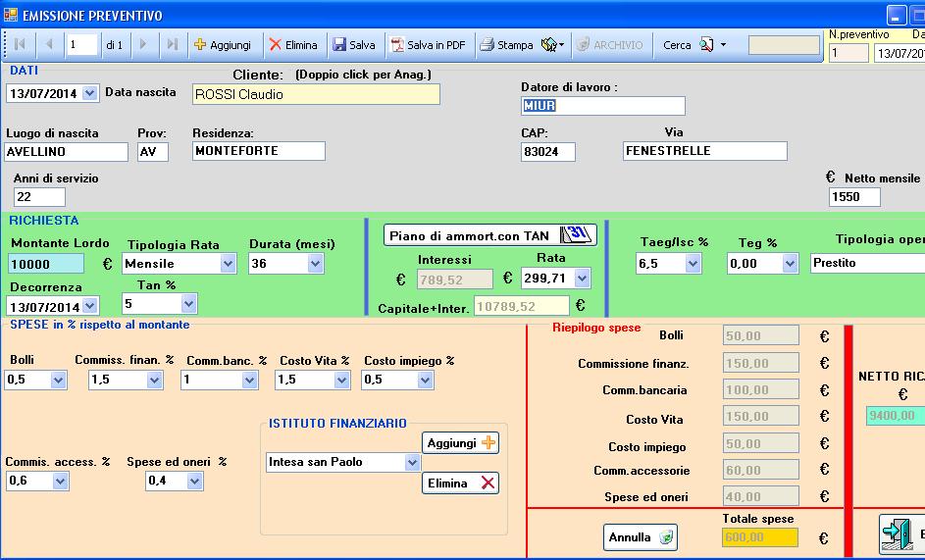Click the ARCHIVIO toolbar item
Screen dimensions: 925x560
(x=609, y=45)
